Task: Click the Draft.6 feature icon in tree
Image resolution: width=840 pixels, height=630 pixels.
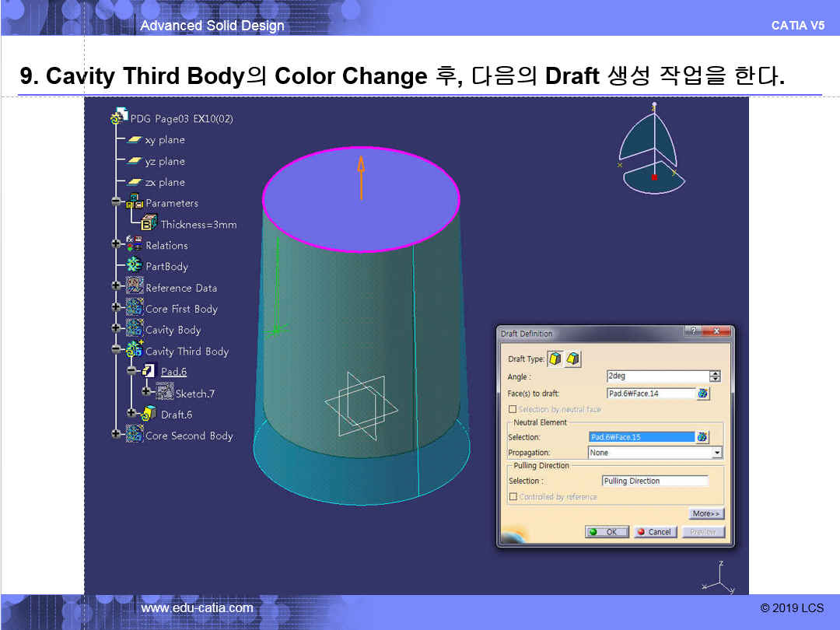Action: 150,415
